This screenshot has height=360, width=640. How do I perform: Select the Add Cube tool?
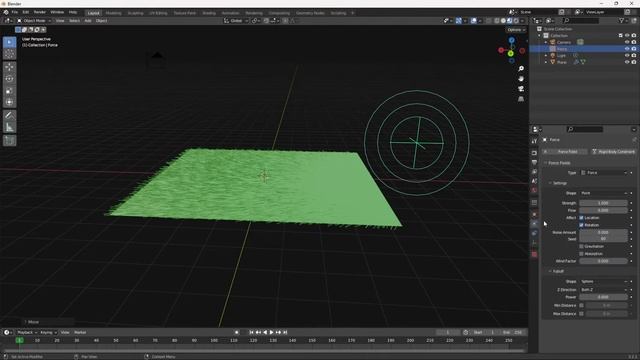(x=9, y=140)
